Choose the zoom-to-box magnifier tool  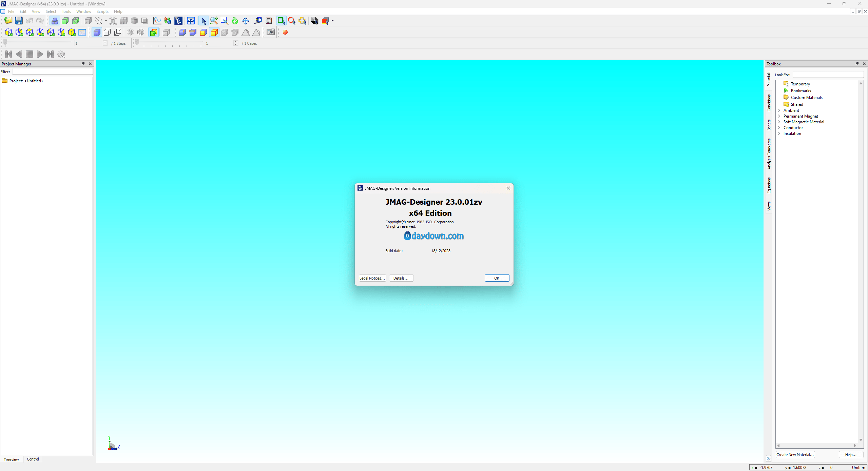point(225,21)
